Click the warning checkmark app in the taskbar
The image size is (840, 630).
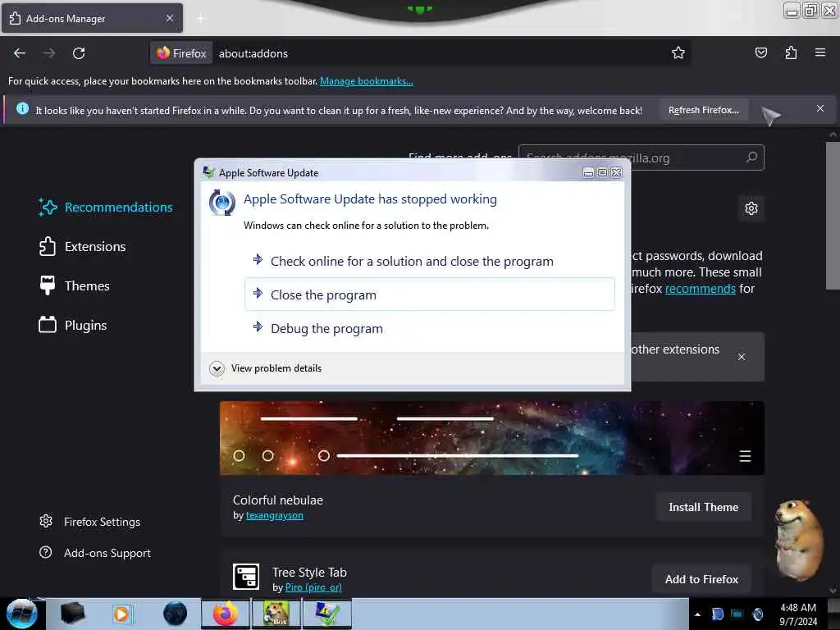(x=326, y=614)
